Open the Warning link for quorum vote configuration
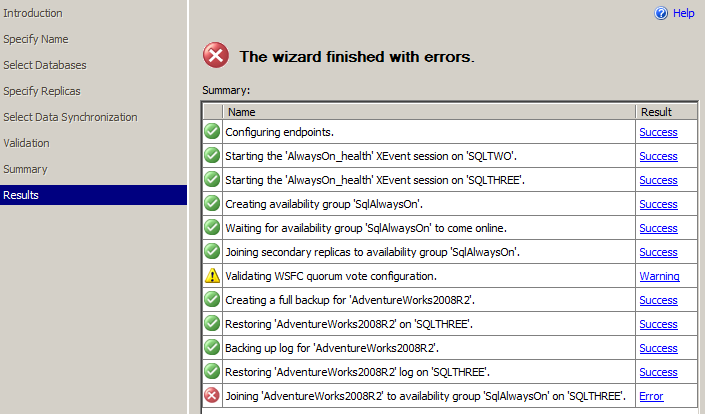The height and width of the screenshot is (414, 705). 659,276
